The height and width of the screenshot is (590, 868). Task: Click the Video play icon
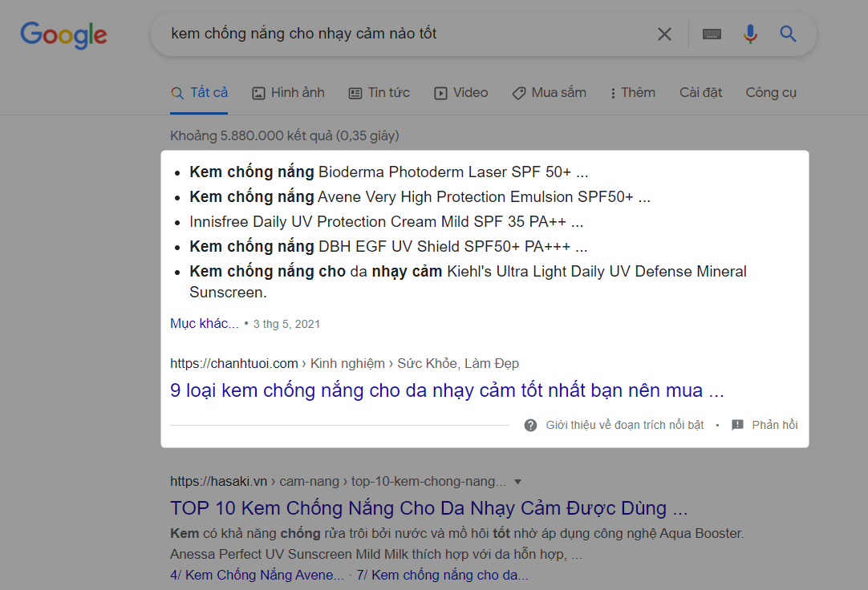(440, 94)
